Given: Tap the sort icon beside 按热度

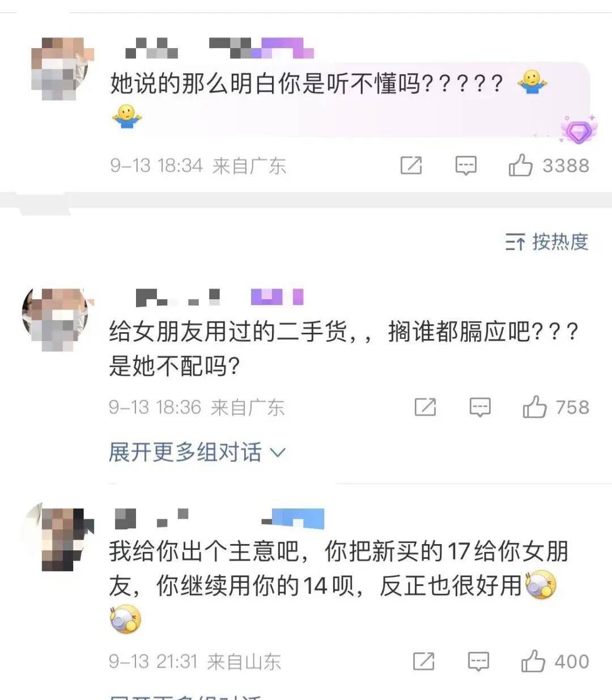Looking at the screenshot, I should [x=515, y=243].
